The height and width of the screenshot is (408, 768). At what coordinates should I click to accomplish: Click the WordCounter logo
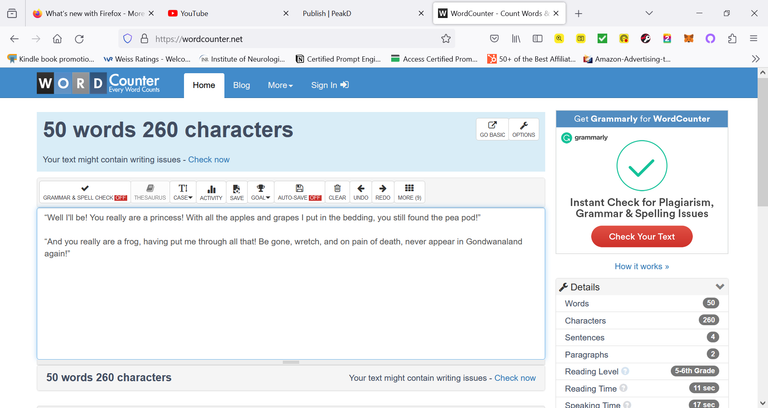(x=98, y=83)
